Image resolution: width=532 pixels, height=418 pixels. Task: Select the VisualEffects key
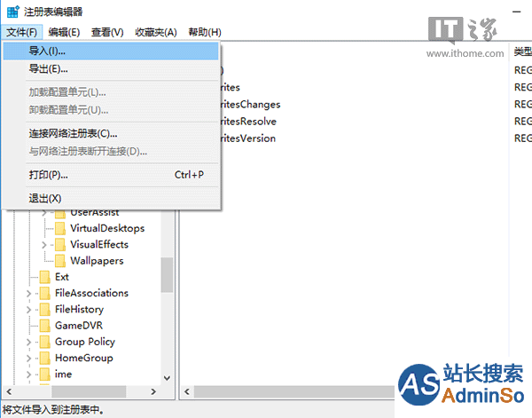[99, 244]
